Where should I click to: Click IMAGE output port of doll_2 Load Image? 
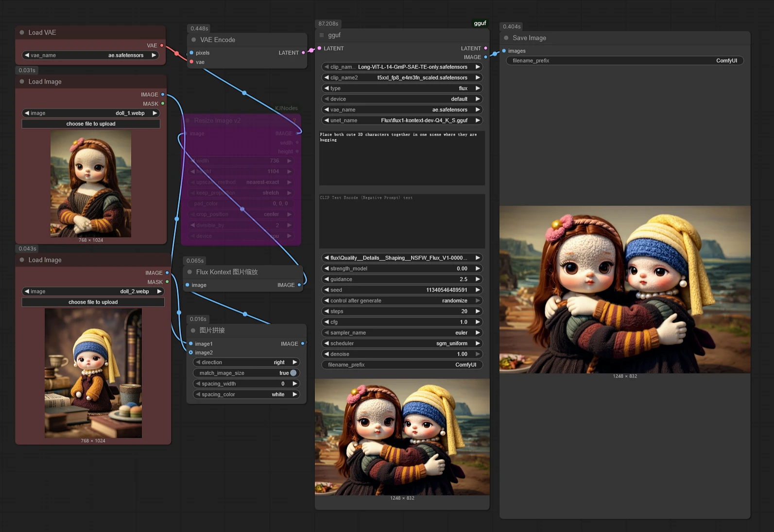point(167,273)
